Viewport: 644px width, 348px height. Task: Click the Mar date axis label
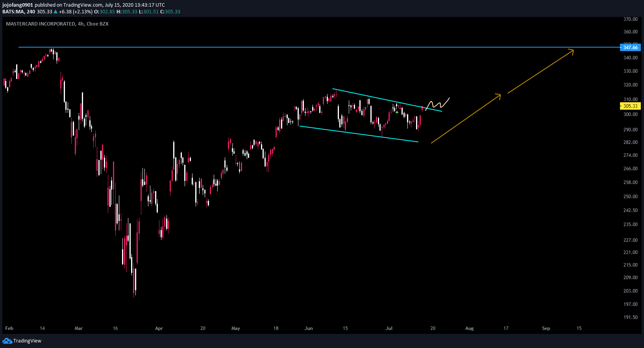[79, 328]
